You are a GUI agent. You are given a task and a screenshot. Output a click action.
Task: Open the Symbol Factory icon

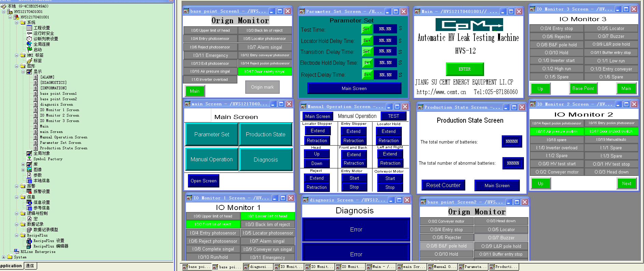pos(29,159)
